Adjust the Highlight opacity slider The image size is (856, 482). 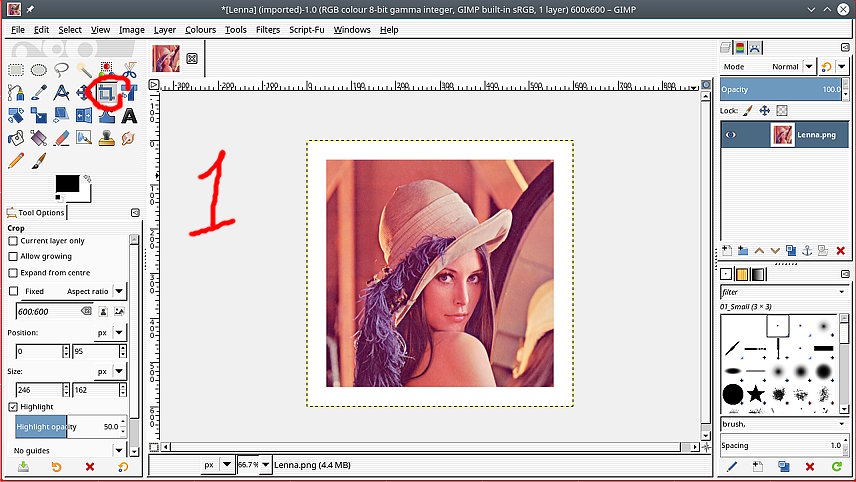(68, 427)
